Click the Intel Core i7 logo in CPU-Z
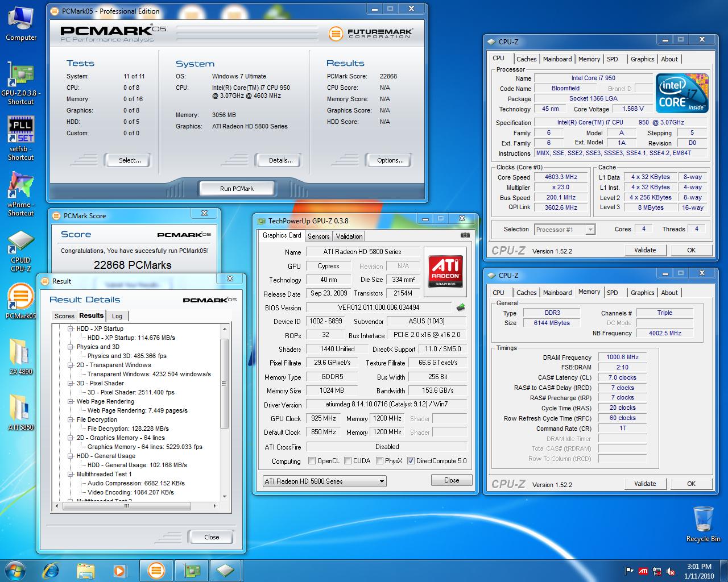The height and width of the screenshot is (582, 728). click(682, 93)
